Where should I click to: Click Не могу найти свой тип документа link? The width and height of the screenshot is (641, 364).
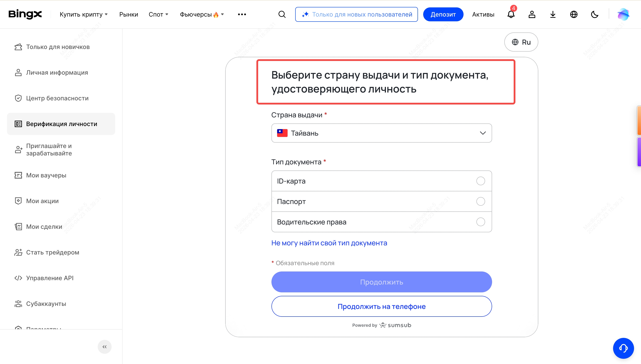tap(329, 243)
